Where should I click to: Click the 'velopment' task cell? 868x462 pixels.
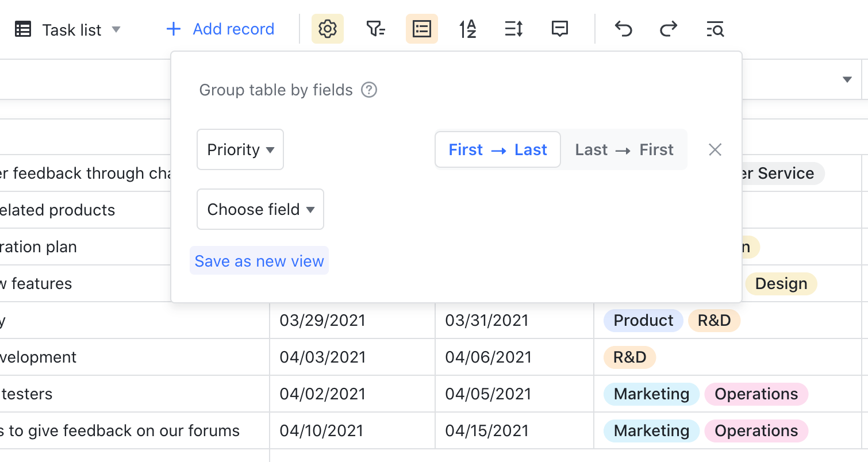tap(135, 357)
